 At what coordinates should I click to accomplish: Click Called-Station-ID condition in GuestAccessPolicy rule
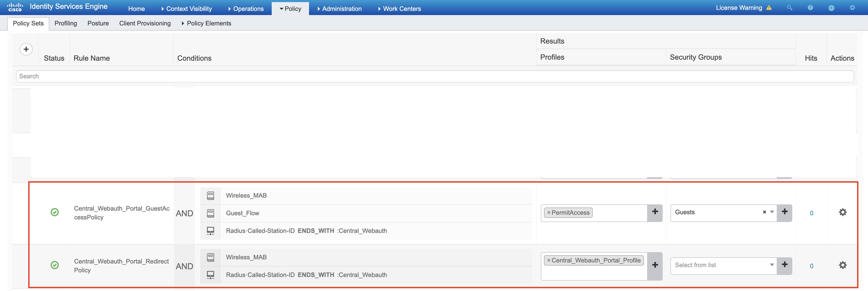(x=306, y=231)
